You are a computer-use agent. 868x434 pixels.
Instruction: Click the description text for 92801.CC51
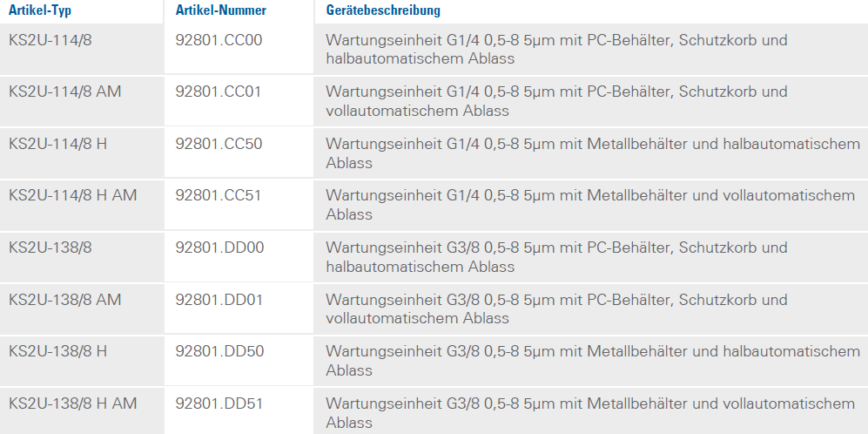tap(590, 205)
